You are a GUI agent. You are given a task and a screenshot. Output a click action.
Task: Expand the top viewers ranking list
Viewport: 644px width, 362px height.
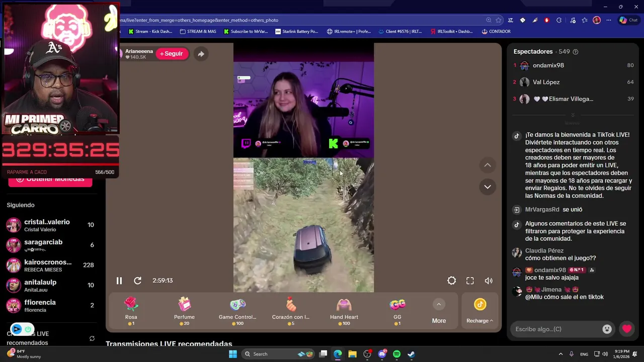coord(573,115)
